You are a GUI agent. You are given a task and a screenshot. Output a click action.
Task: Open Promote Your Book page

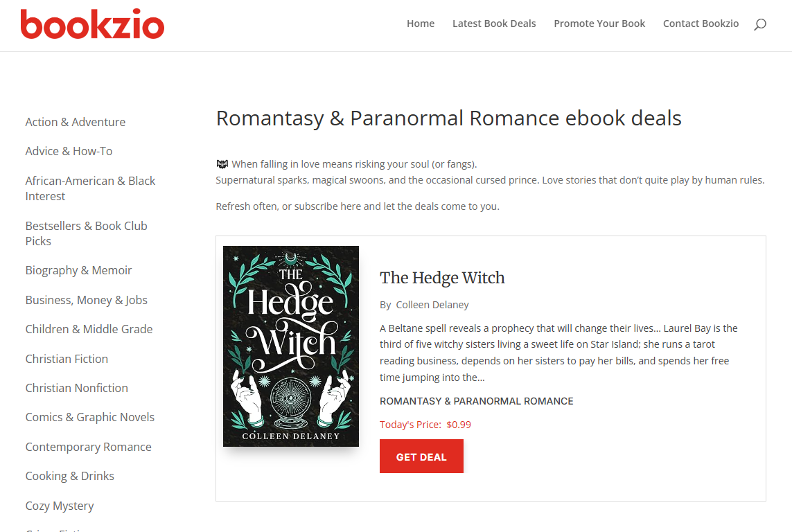[599, 24]
